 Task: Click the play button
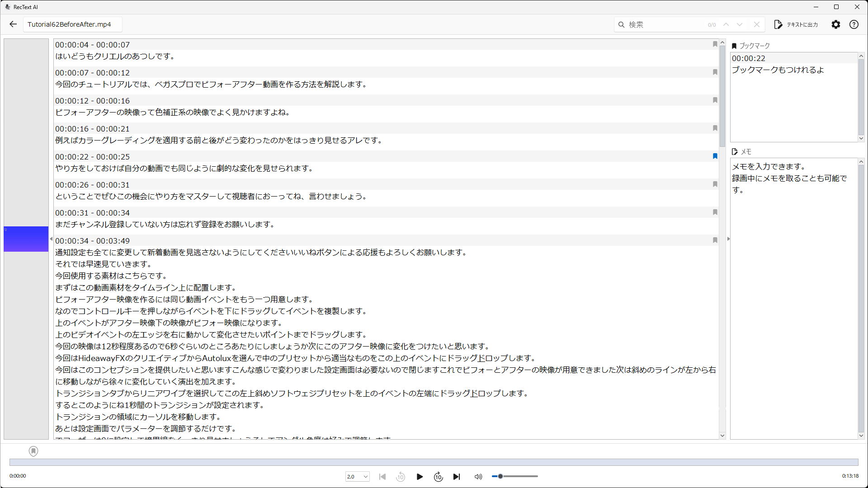click(420, 477)
